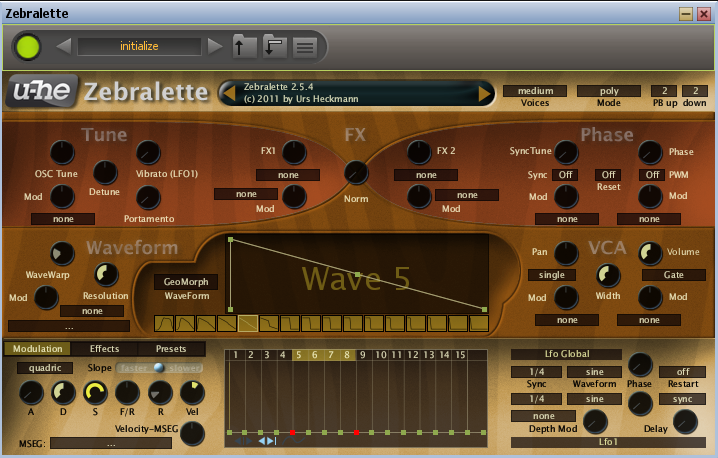Click the Slope faster/slower slider

pyautogui.click(x=159, y=368)
